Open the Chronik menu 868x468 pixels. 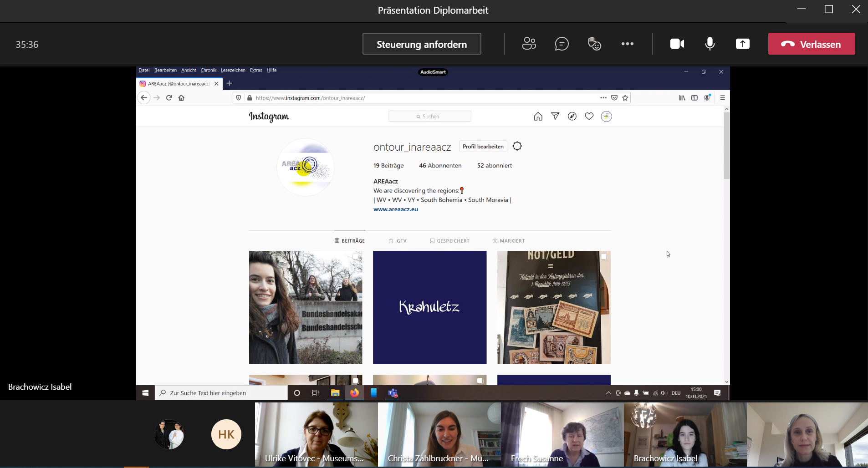point(209,70)
